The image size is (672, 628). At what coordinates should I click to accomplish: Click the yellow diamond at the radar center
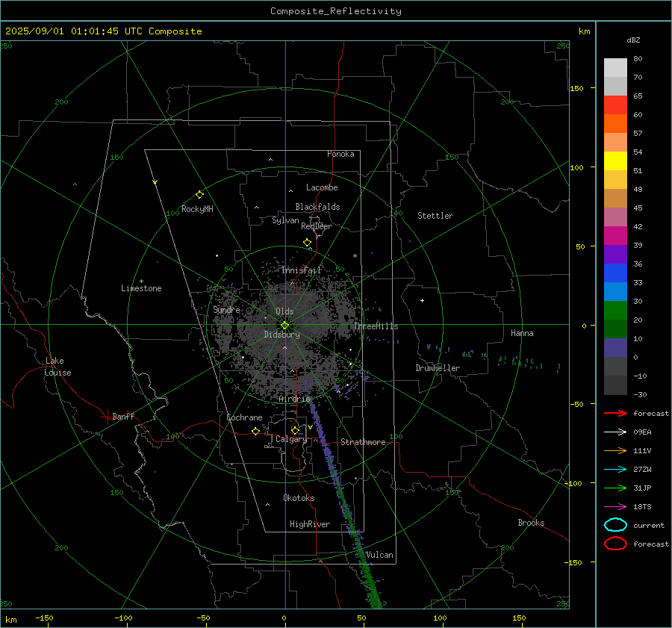coord(284,326)
